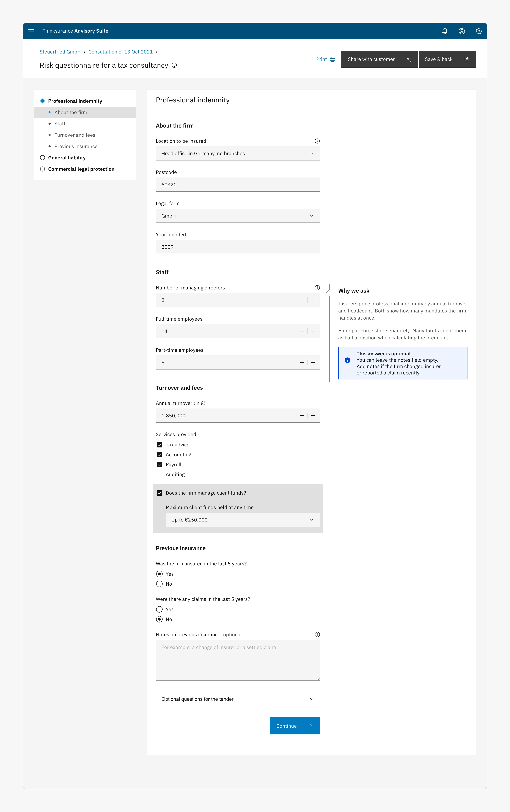
Task: Click Consultation of 13 Oct 2021 breadcrumb
Action: (120, 52)
